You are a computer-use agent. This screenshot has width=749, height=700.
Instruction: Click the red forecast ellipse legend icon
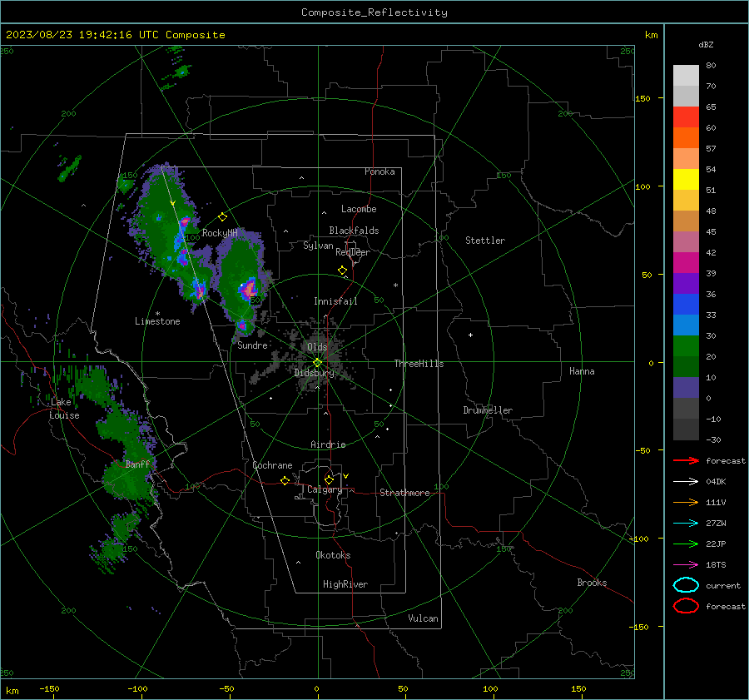686,606
